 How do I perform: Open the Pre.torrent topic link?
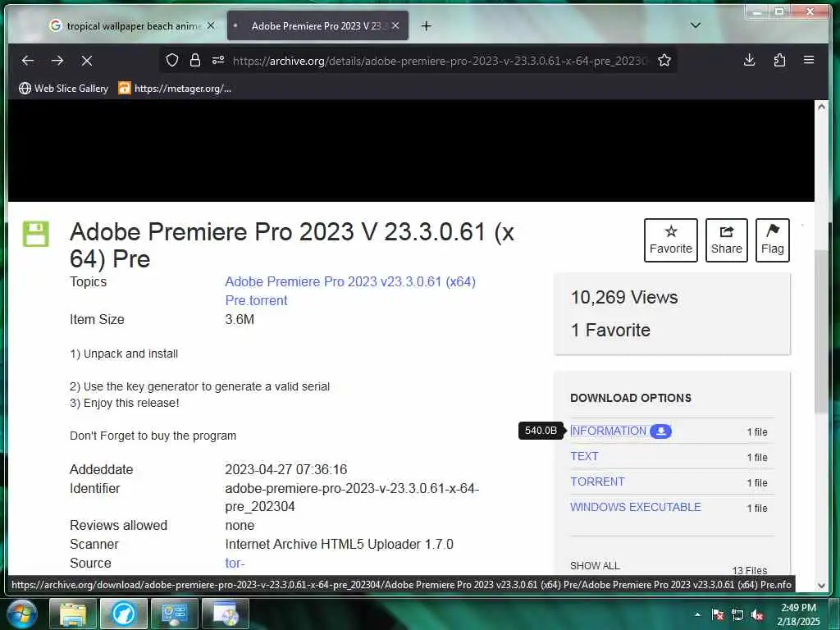(256, 300)
